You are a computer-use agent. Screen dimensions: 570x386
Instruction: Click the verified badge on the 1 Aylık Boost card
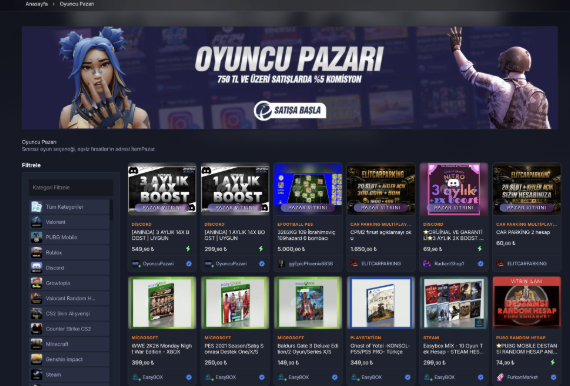point(262,264)
